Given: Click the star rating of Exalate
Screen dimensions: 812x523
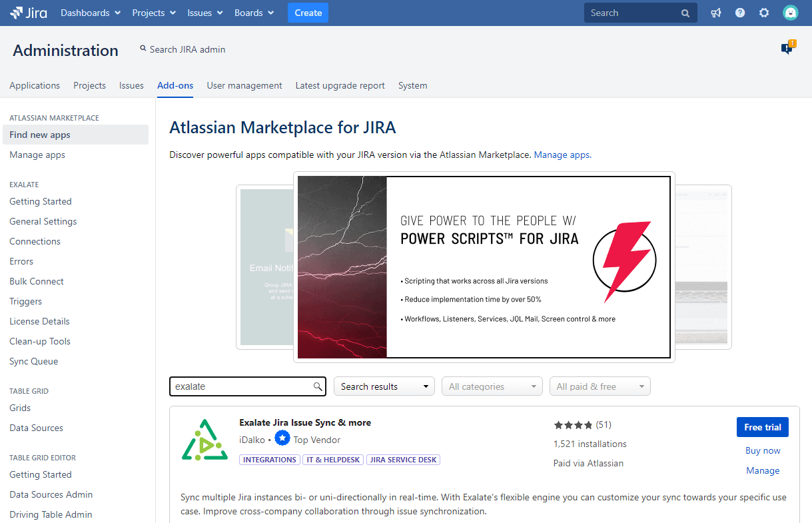Looking at the screenshot, I should [x=573, y=425].
